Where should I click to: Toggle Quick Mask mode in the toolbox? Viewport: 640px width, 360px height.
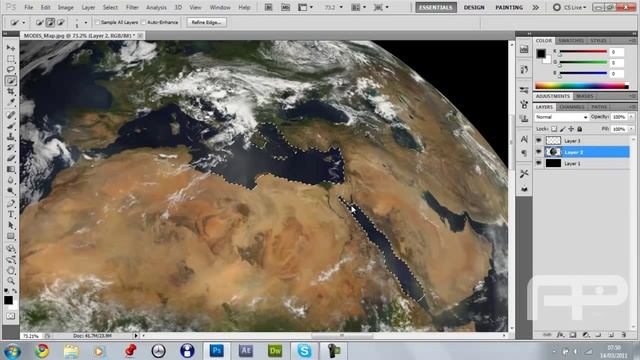click(11, 316)
